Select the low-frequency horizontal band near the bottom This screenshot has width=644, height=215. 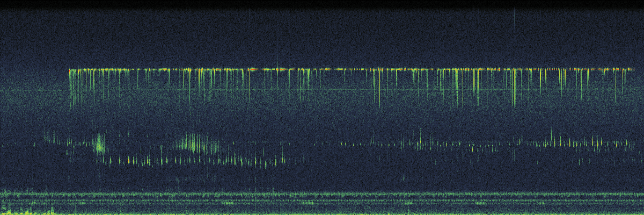[322, 196]
